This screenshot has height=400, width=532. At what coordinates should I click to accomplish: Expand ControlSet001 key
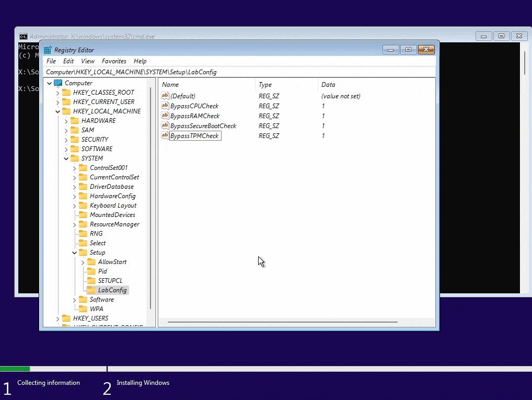74,168
